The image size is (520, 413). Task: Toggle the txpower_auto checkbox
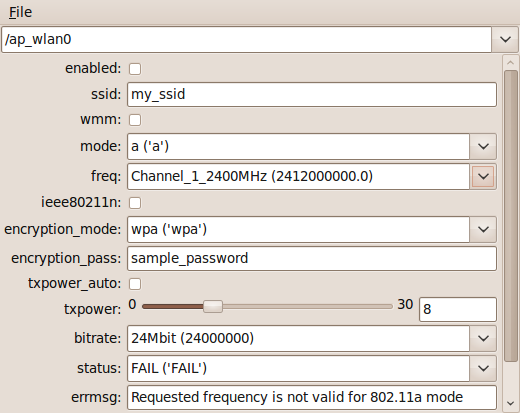[x=135, y=284]
